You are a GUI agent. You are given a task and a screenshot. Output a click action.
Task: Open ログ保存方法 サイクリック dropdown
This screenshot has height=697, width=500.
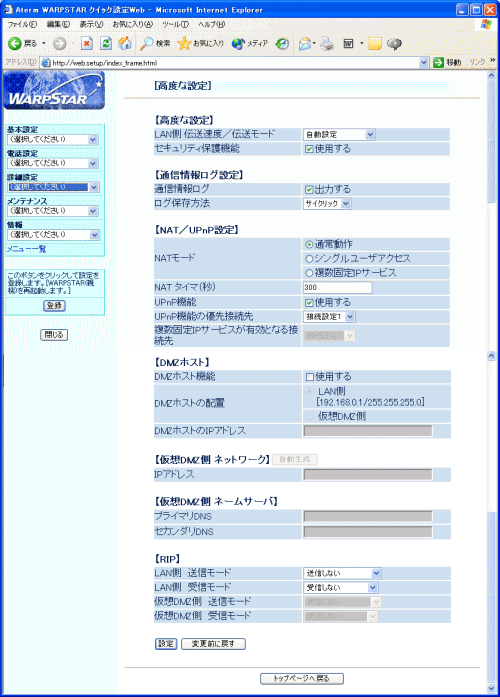pos(327,204)
